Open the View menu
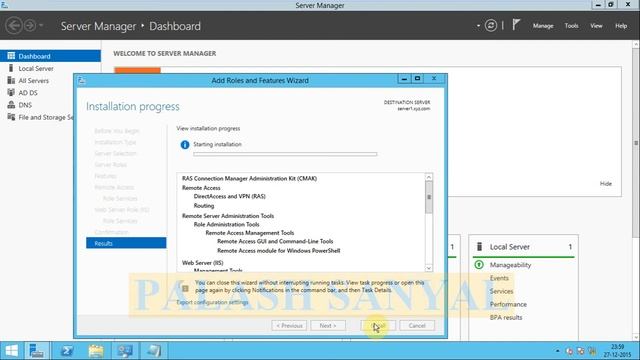 (x=596, y=26)
